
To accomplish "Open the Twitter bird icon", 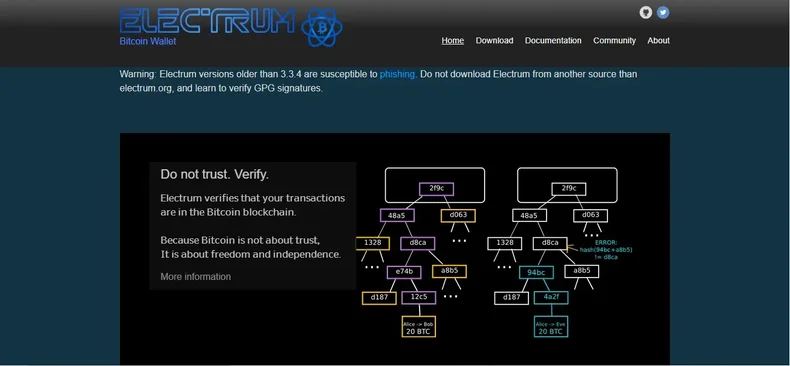I will coord(663,13).
